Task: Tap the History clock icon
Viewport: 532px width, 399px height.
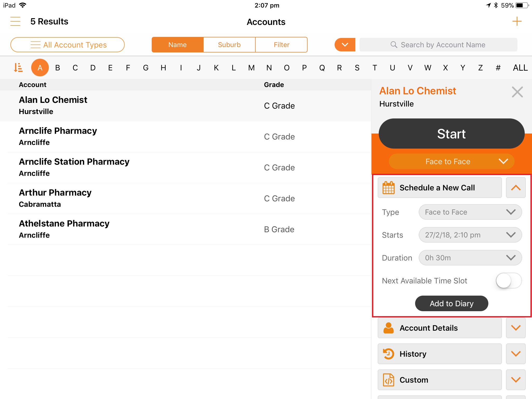Action: 388,354
